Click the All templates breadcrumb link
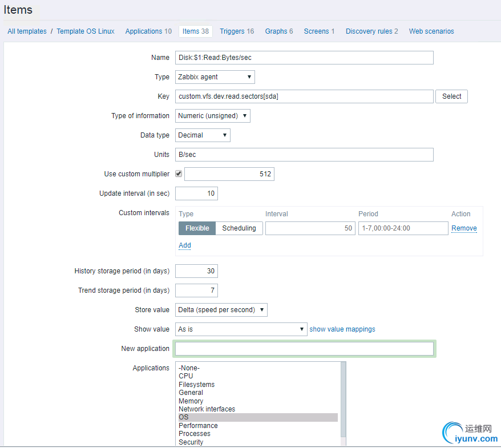This screenshot has width=501, height=448. [x=27, y=31]
